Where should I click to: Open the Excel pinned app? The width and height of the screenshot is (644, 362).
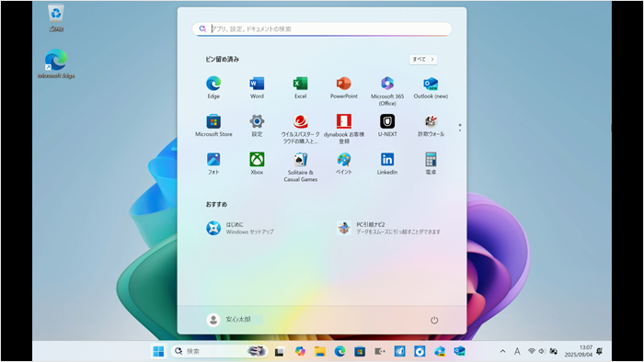click(x=300, y=87)
